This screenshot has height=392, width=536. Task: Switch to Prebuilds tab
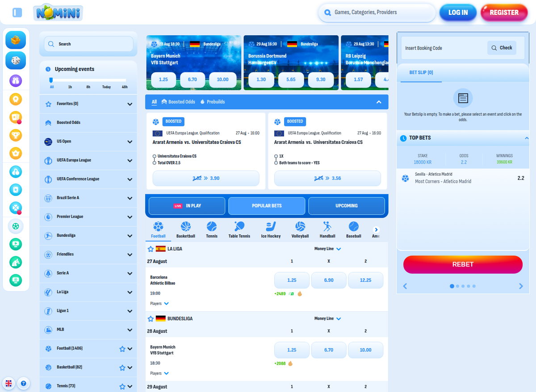213,102
